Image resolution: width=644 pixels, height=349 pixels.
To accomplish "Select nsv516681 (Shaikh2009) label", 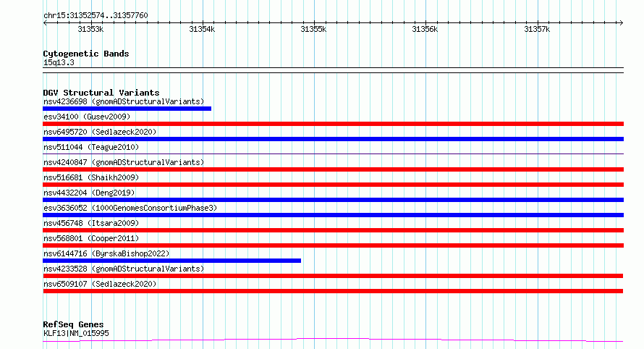I will coord(91,177).
